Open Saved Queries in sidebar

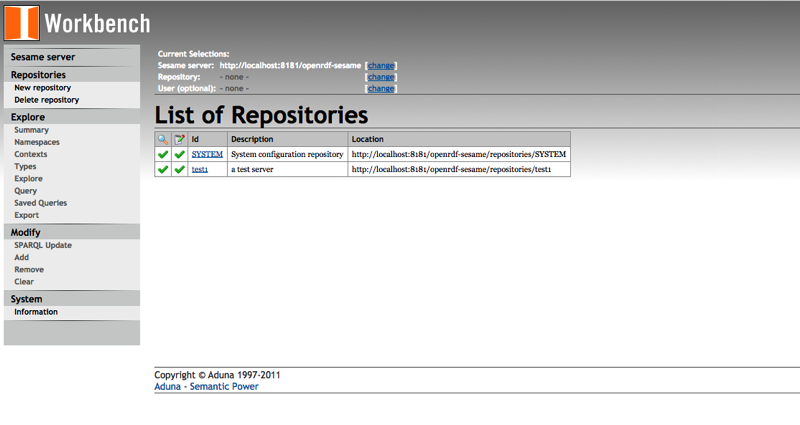coord(40,203)
